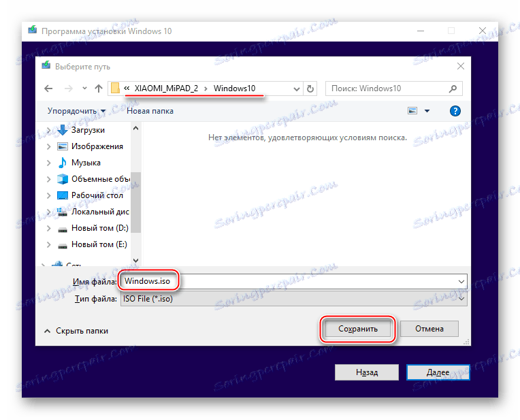This screenshot has height=420, width=520.
Task: Collapse folders with Скрыть папки
Action: click(x=76, y=331)
